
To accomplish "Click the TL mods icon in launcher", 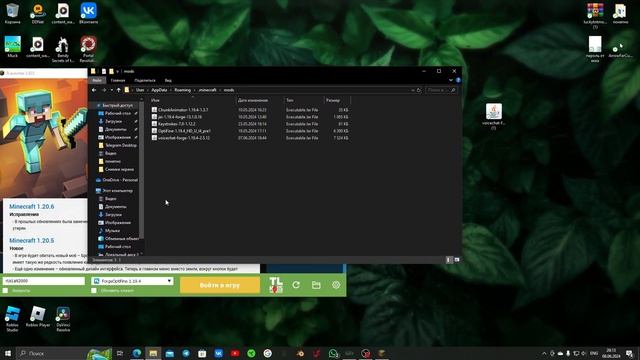I will tap(276, 285).
